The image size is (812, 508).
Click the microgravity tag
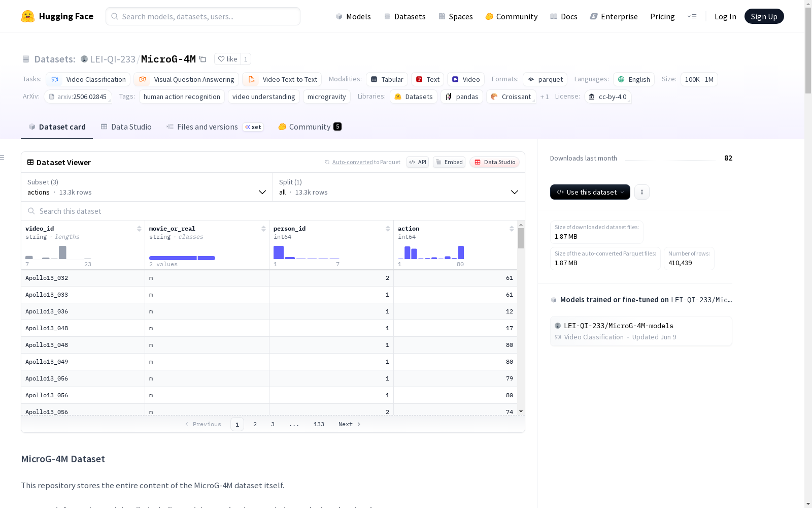(x=326, y=97)
